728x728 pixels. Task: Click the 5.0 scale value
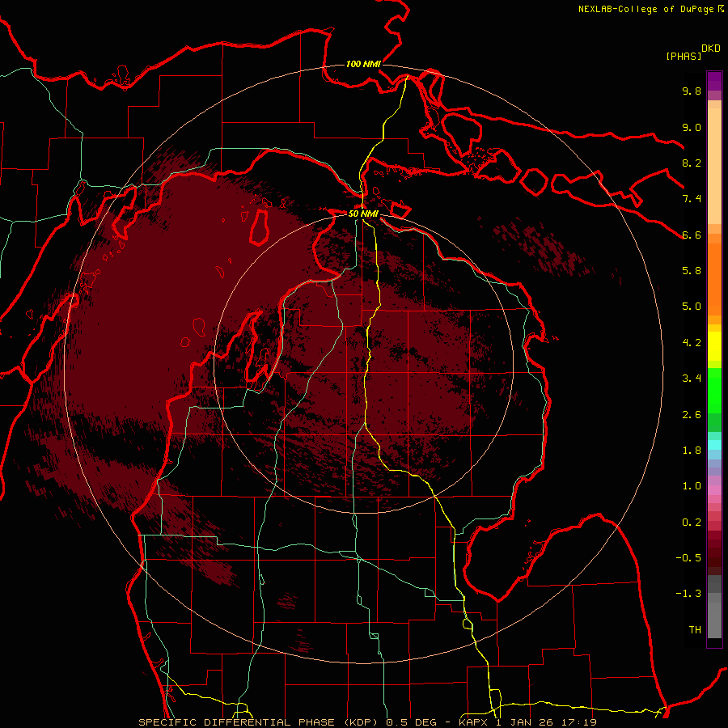[692, 307]
